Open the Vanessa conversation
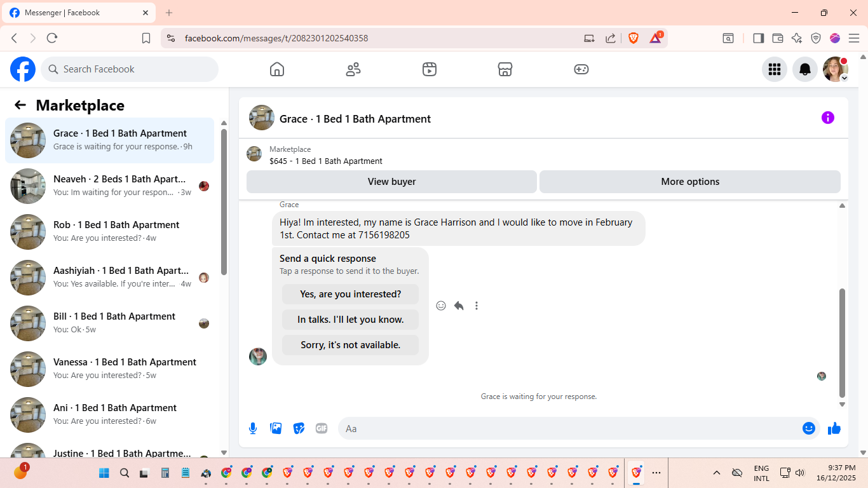Viewport: 868px width, 488px height. tap(109, 369)
